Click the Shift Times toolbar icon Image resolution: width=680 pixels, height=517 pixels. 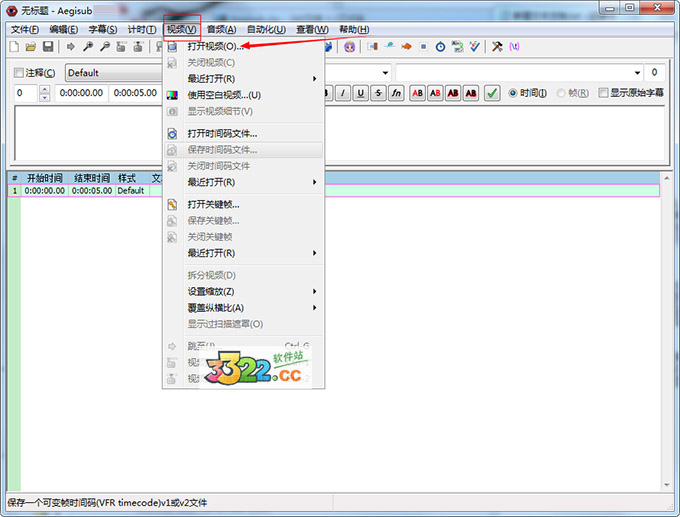point(373,46)
